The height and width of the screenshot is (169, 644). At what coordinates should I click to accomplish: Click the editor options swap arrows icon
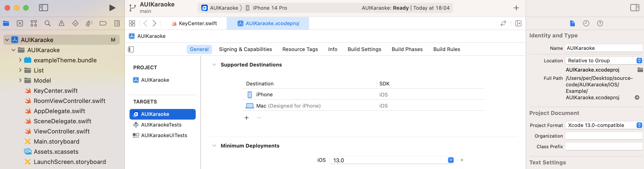pyautogui.click(x=503, y=24)
